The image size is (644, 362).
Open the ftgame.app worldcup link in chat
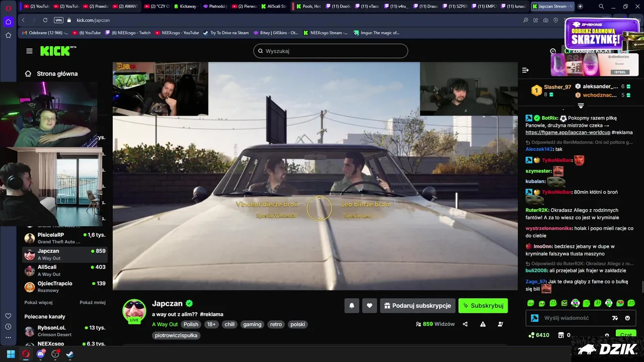[x=568, y=132]
